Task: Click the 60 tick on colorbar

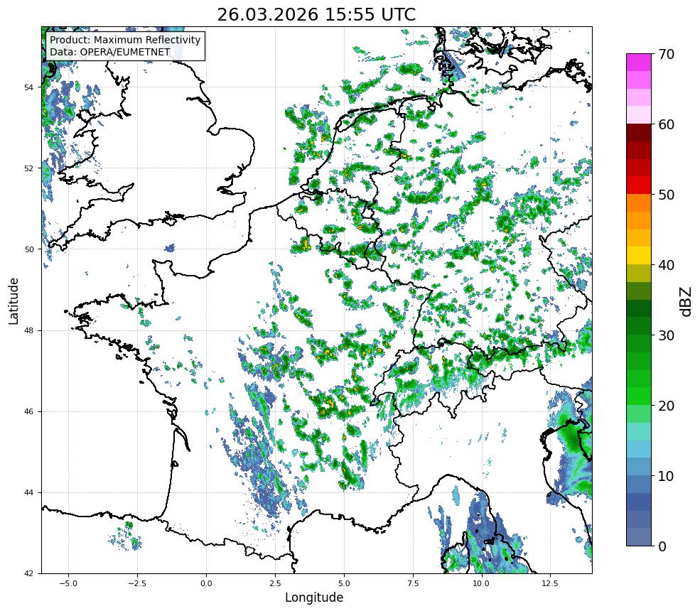Action: (x=666, y=124)
